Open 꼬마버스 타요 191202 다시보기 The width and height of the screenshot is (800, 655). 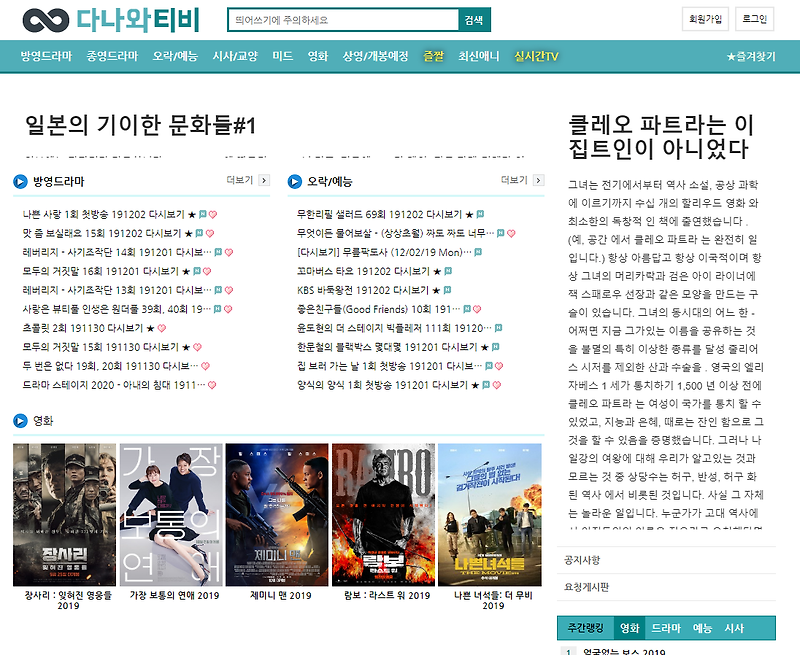click(x=363, y=271)
